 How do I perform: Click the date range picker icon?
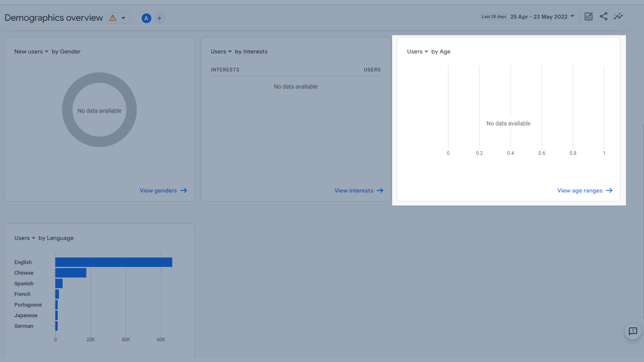[x=572, y=16]
